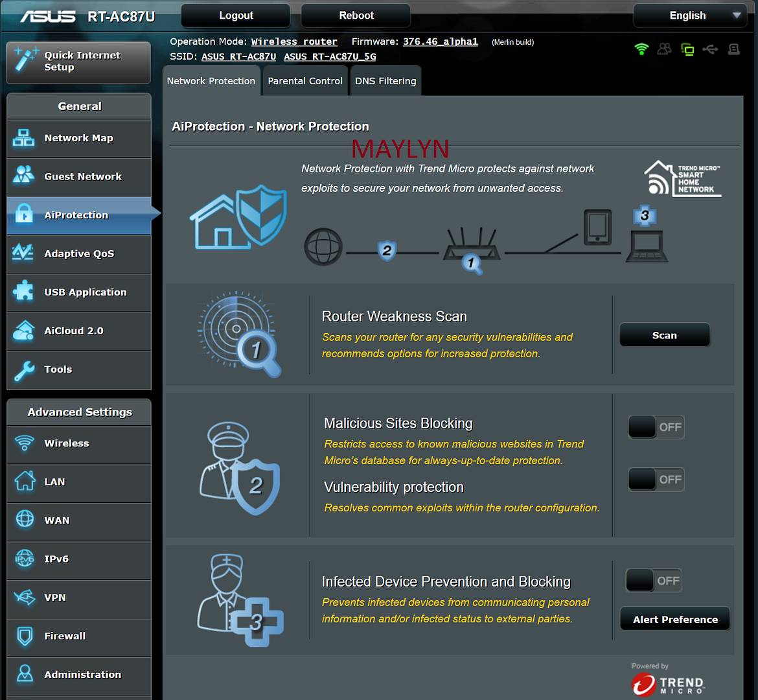
Task: Open the DNS Filtering tab
Action: coord(385,81)
